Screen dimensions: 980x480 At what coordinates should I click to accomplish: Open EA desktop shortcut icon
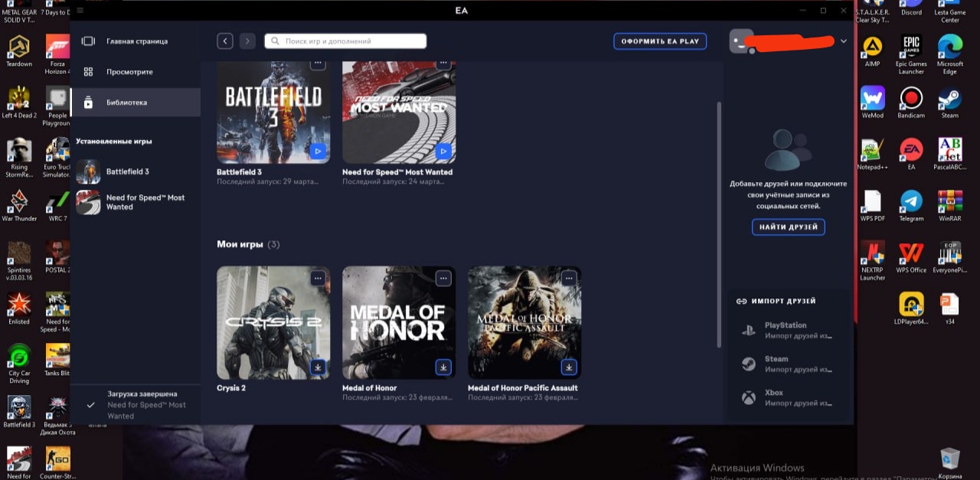click(x=911, y=154)
